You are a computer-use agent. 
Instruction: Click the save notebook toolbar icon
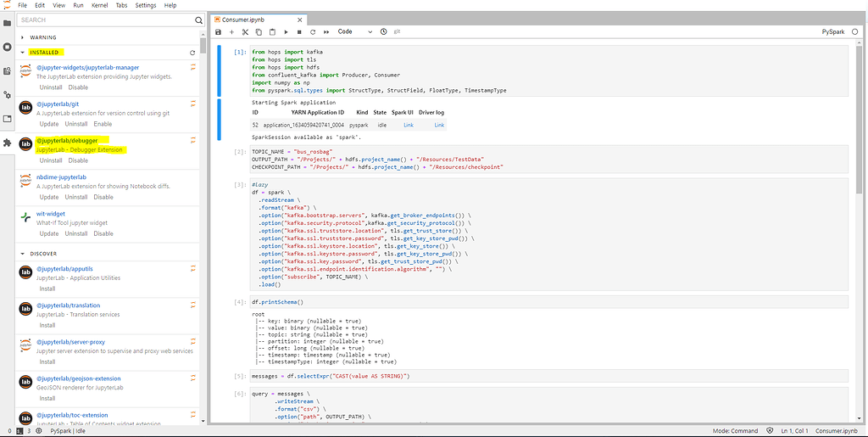coord(219,31)
